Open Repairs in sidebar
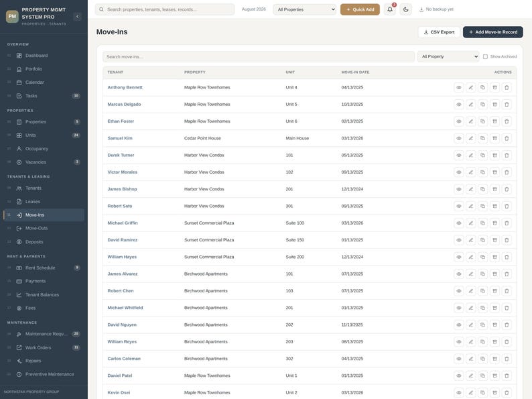This screenshot has height=399, width=532. pos(44,361)
